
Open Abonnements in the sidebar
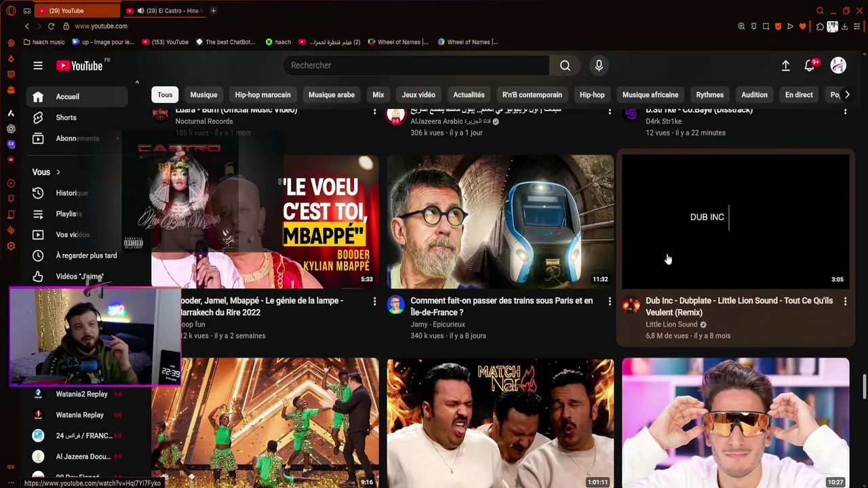77,138
